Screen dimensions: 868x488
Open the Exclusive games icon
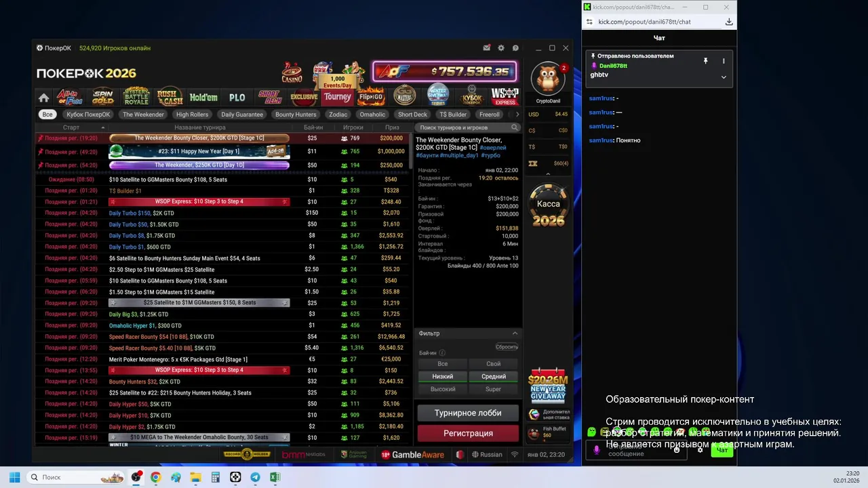tap(304, 97)
